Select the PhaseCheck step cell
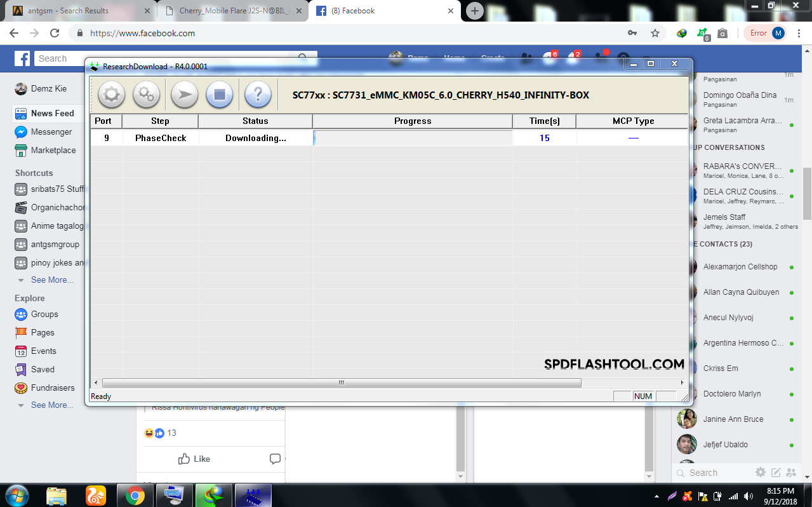This screenshot has height=507, width=812. click(x=161, y=138)
